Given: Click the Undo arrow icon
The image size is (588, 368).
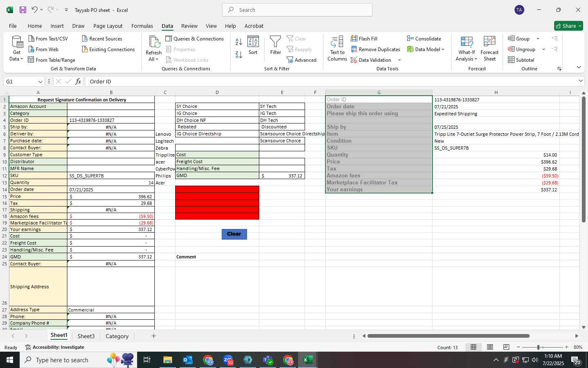Looking at the screenshot, I should (35, 10).
